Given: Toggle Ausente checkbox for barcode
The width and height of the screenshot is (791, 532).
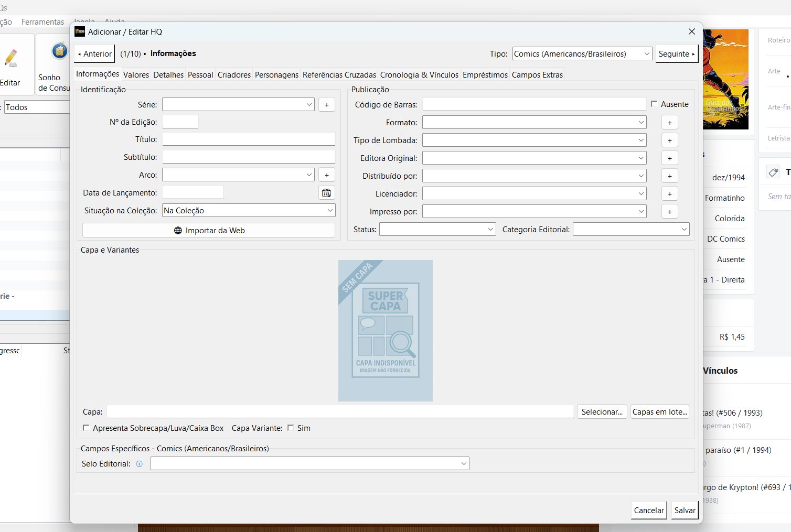Looking at the screenshot, I should [654, 104].
